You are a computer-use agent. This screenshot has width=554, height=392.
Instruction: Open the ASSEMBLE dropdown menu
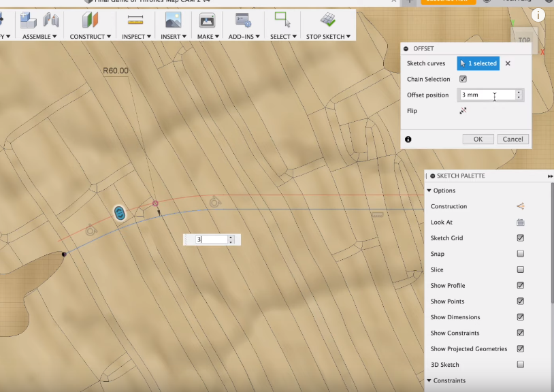[x=39, y=36]
